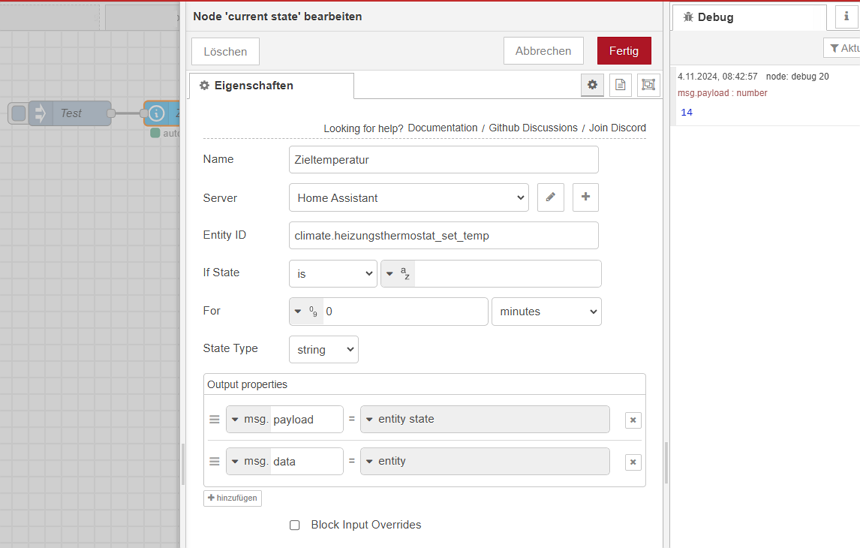This screenshot has width=860, height=548.
Task: Open the minutes time unit dropdown
Action: tap(546, 312)
